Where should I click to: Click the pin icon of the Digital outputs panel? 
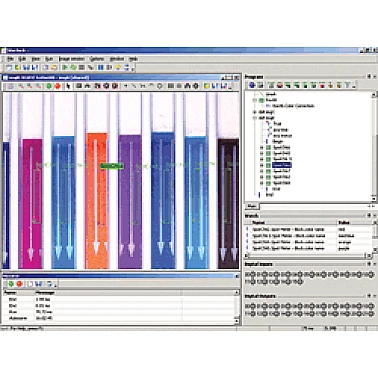(369, 296)
